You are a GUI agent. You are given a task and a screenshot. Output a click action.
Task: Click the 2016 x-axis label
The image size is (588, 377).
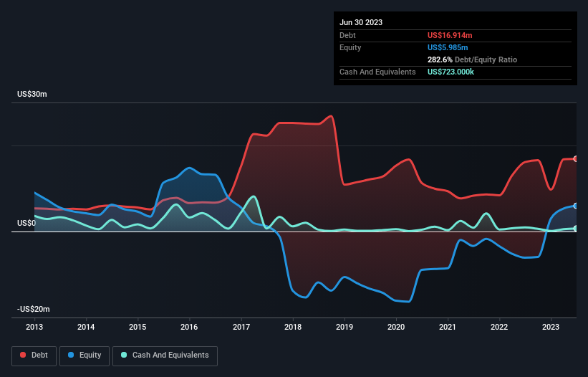pyautogui.click(x=189, y=327)
